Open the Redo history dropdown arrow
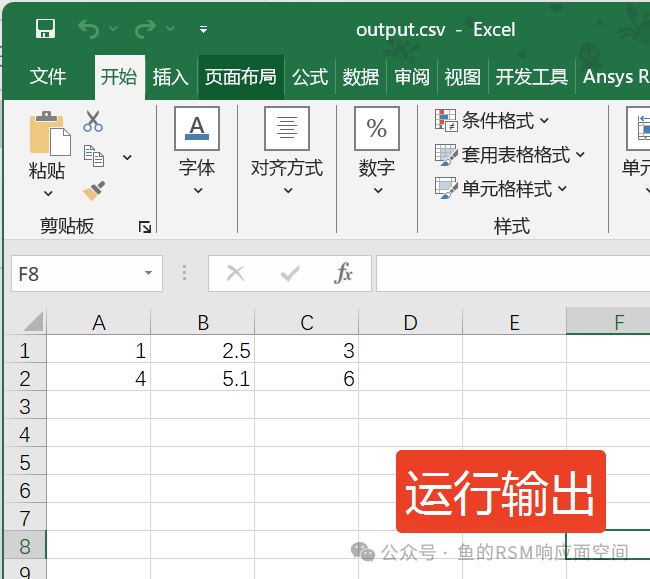 pyautogui.click(x=170, y=29)
